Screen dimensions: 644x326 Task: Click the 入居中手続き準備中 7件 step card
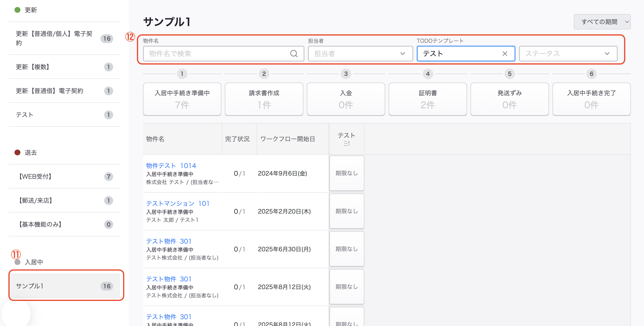(182, 99)
